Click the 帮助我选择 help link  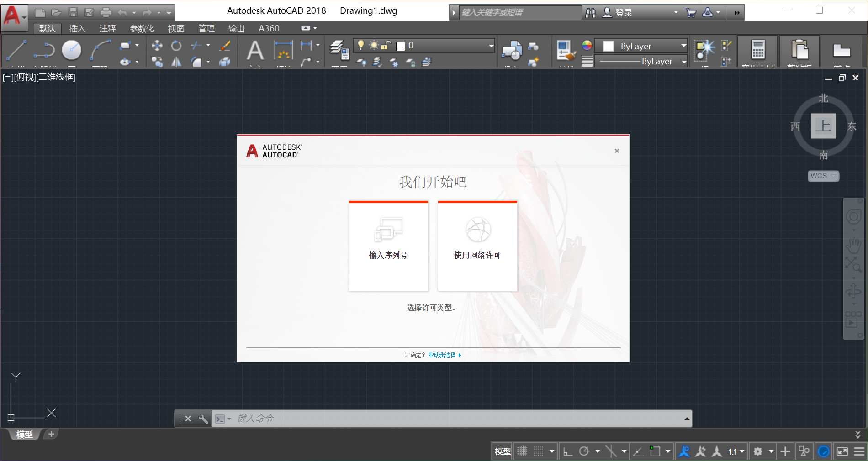[442, 355]
